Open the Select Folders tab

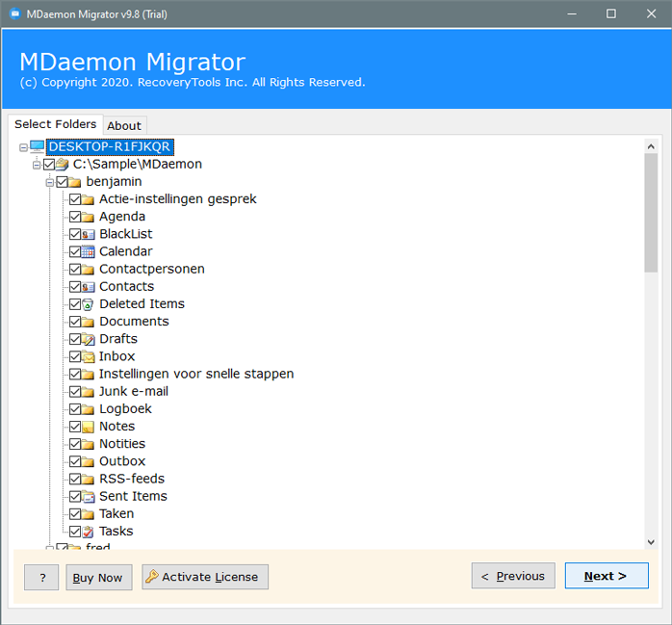(x=56, y=125)
